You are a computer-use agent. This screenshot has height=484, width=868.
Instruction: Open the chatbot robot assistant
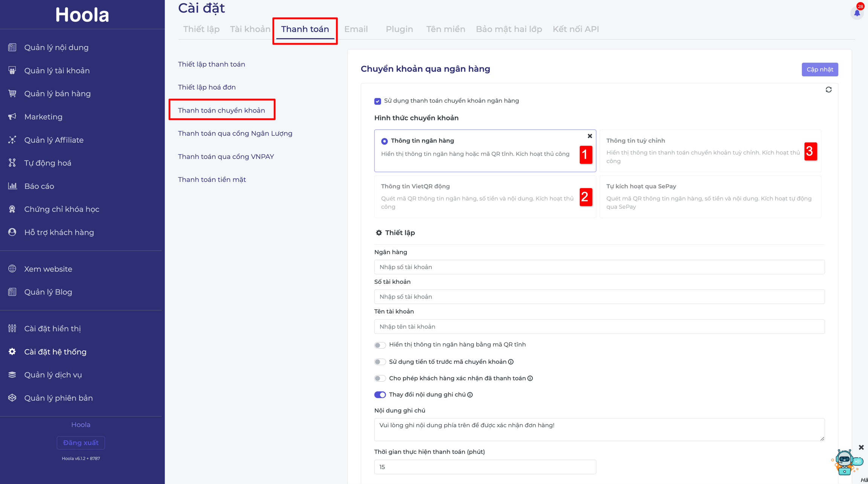coord(846,462)
